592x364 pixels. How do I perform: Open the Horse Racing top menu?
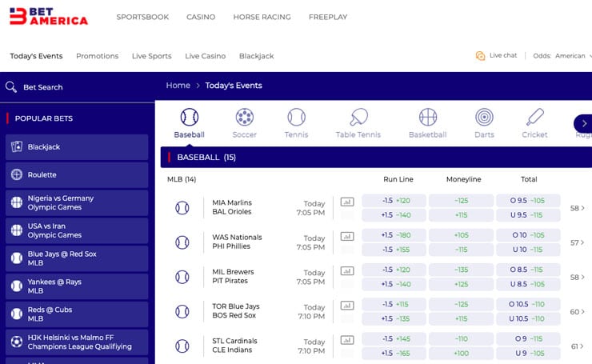coord(262,17)
